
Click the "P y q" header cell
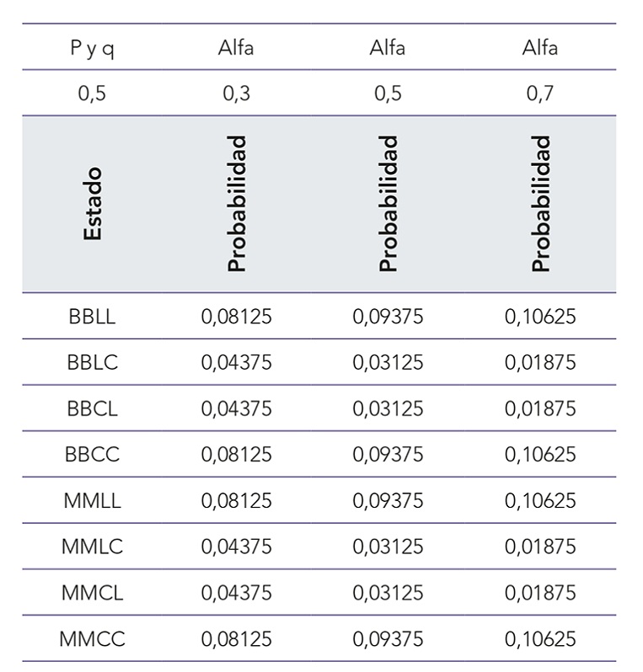coord(92,47)
